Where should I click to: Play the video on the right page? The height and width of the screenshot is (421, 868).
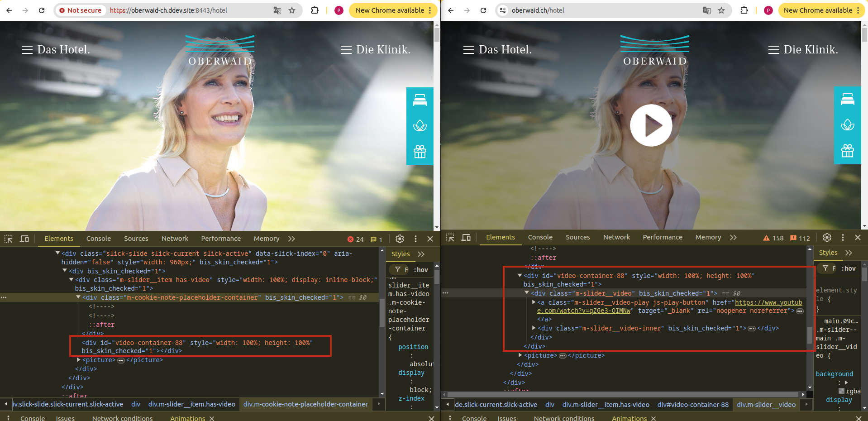tap(651, 125)
